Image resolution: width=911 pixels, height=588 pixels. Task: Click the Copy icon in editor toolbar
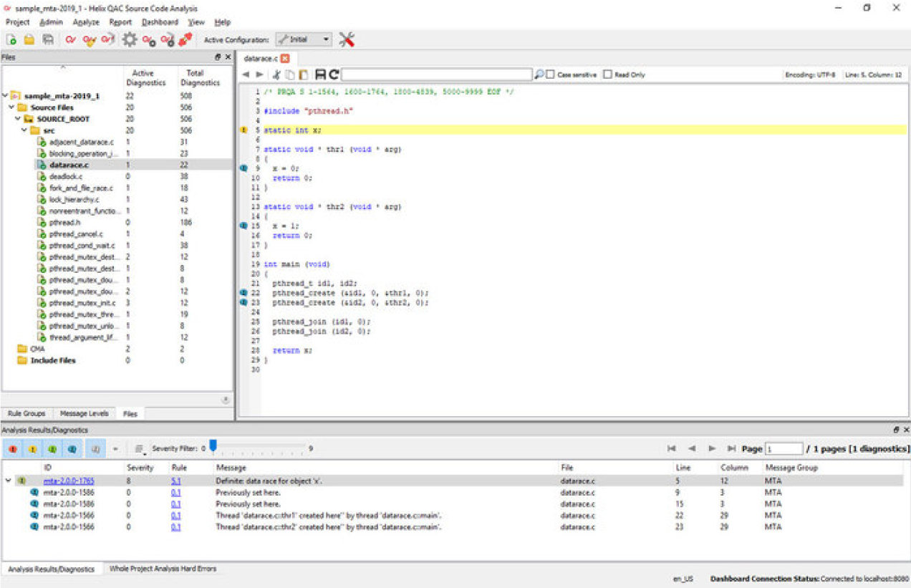pyautogui.click(x=290, y=74)
